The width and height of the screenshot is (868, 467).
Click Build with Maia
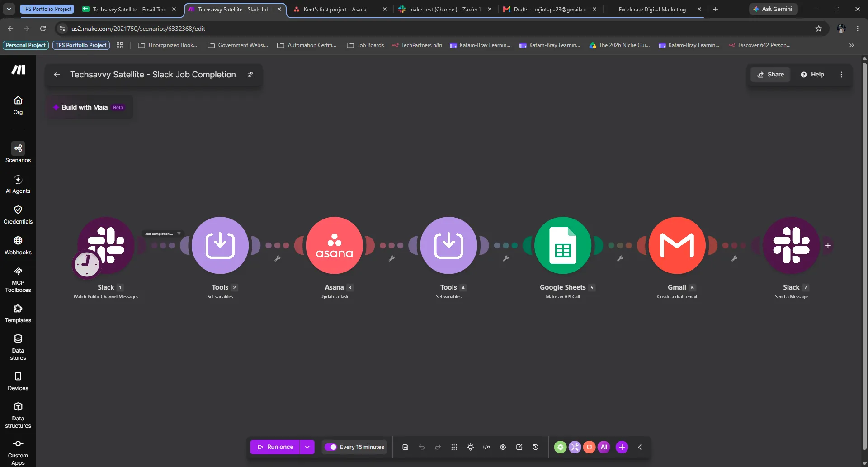pyautogui.click(x=89, y=107)
